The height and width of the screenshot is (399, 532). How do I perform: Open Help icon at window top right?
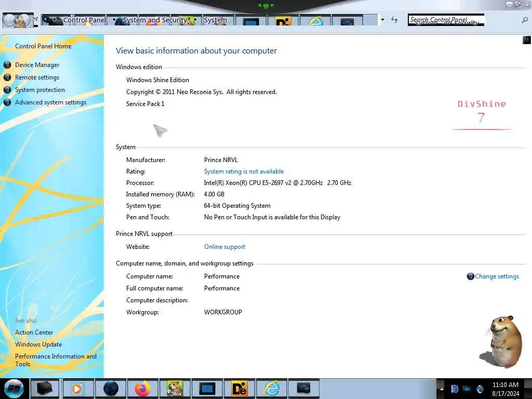click(x=527, y=40)
